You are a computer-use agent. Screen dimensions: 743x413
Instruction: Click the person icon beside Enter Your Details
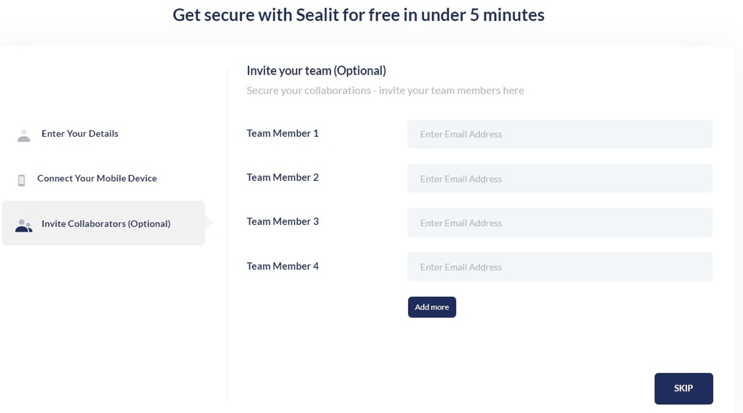click(x=24, y=135)
